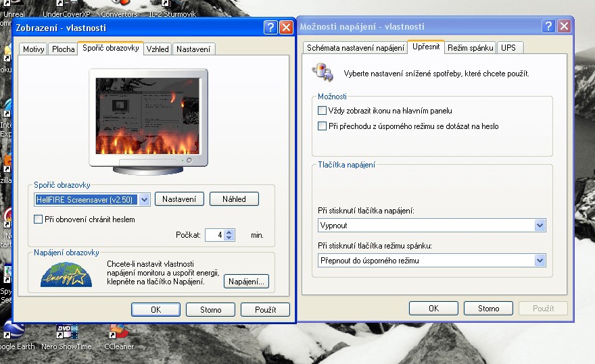Click the Počkat minutes input field
This screenshot has width=595, height=364.
point(215,235)
